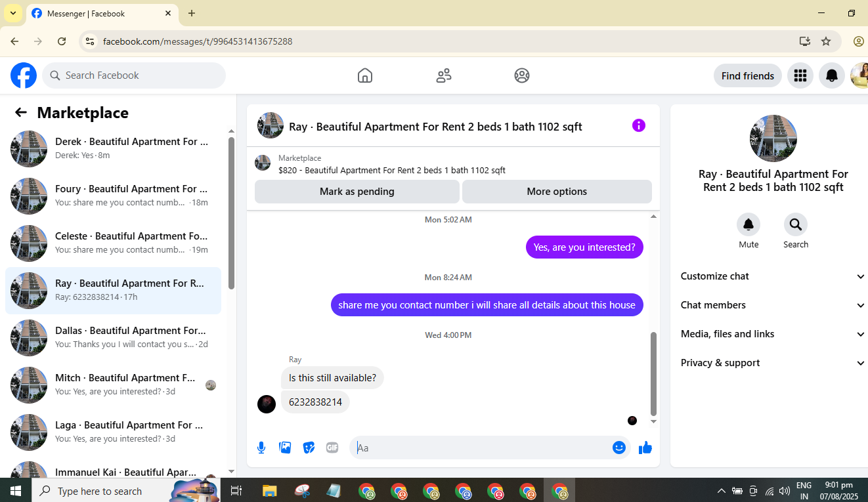Click the Mark as pending button
This screenshot has width=868, height=502.
point(357,192)
